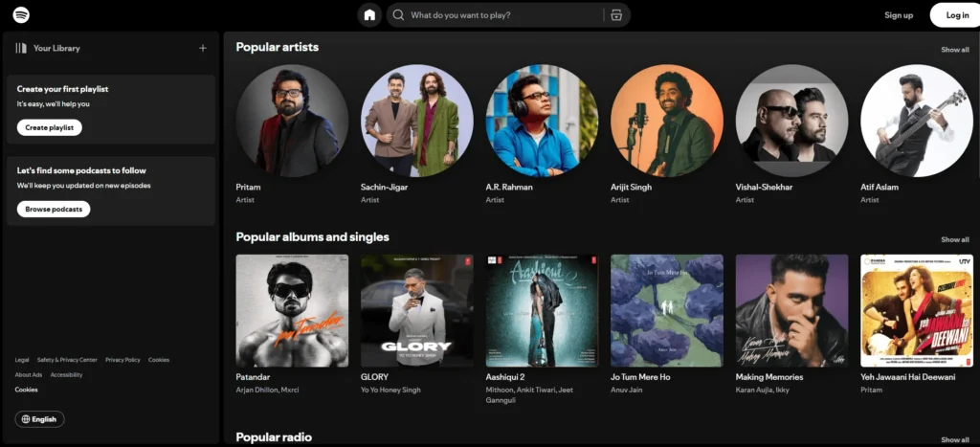Open Arijit Singh artist profile picture
The height and width of the screenshot is (447, 980).
coord(667,121)
